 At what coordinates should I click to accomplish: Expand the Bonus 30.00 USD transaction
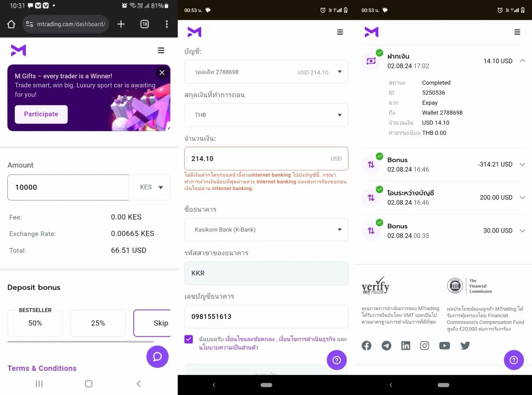pos(522,231)
